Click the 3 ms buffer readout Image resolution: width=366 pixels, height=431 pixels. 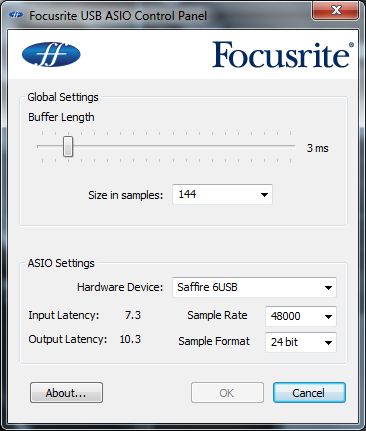tap(317, 148)
